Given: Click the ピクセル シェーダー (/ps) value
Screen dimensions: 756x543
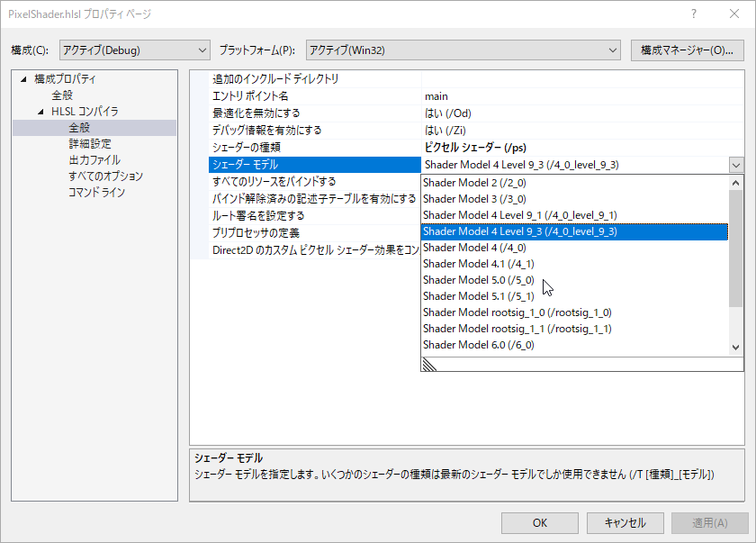Looking at the screenshot, I should tap(583, 148).
